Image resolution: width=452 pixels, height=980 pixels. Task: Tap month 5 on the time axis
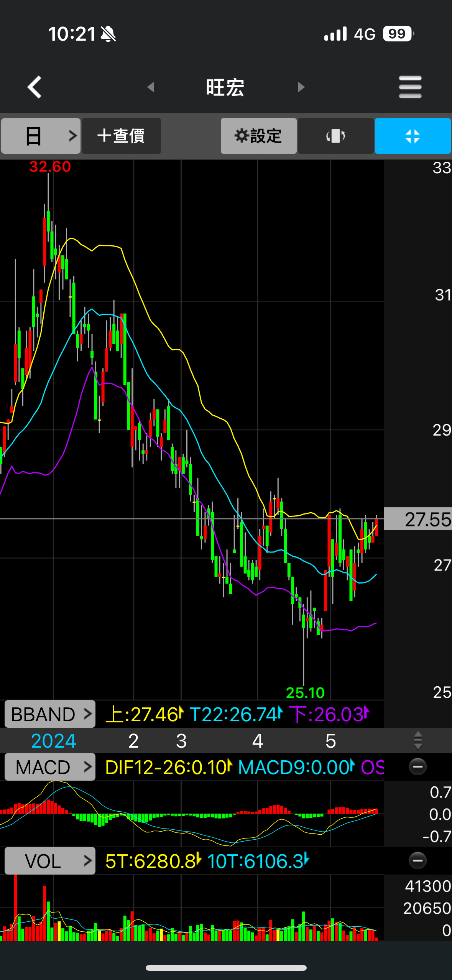tap(330, 741)
